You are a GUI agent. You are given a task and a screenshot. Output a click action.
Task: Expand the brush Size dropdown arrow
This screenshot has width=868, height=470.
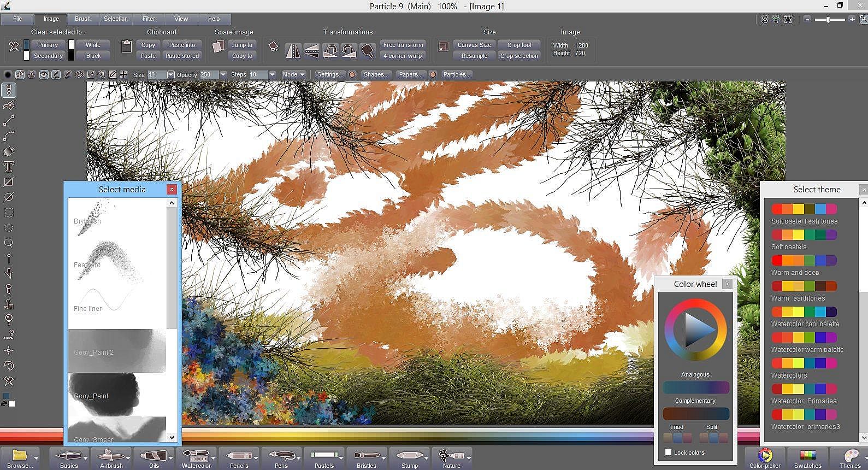click(171, 74)
